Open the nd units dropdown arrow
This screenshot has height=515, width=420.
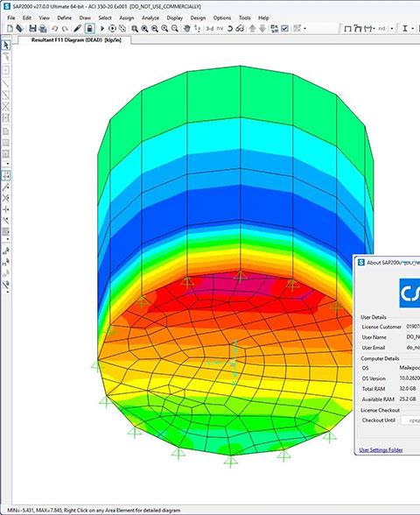(392, 29)
